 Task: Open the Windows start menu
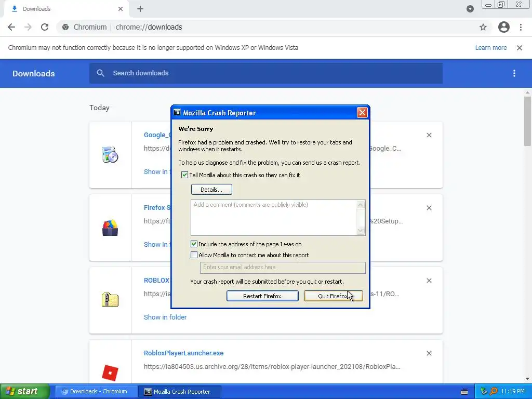(25, 392)
